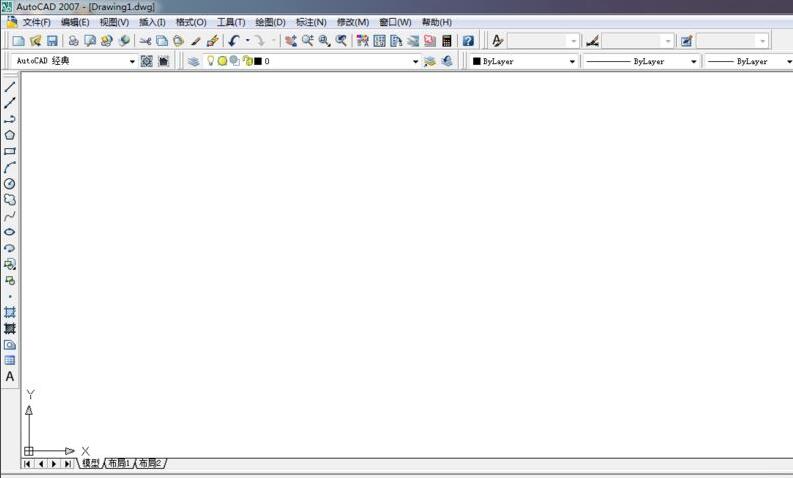Select the Line drawing tool
Screen dimensions: 793x478
[x=10, y=87]
